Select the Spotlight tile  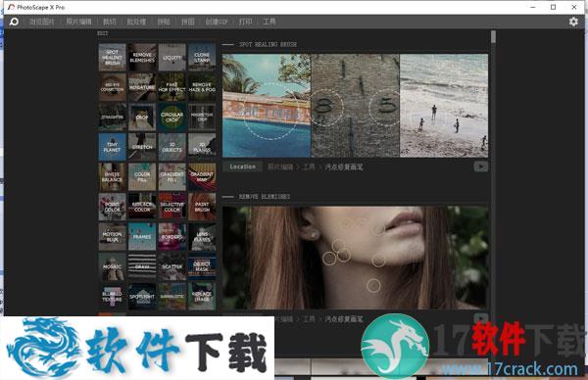(x=142, y=297)
